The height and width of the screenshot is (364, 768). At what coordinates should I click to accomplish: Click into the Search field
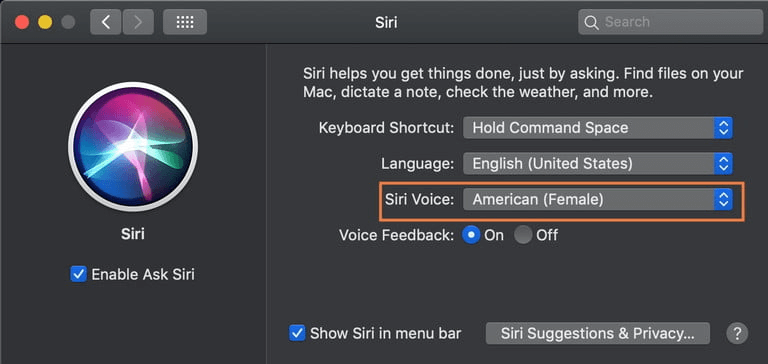pos(670,22)
